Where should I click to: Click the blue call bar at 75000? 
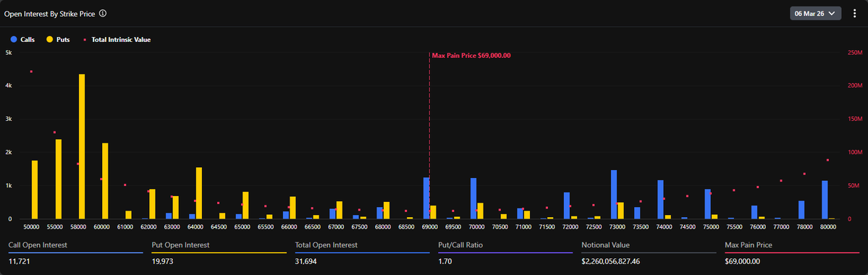(x=707, y=204)
